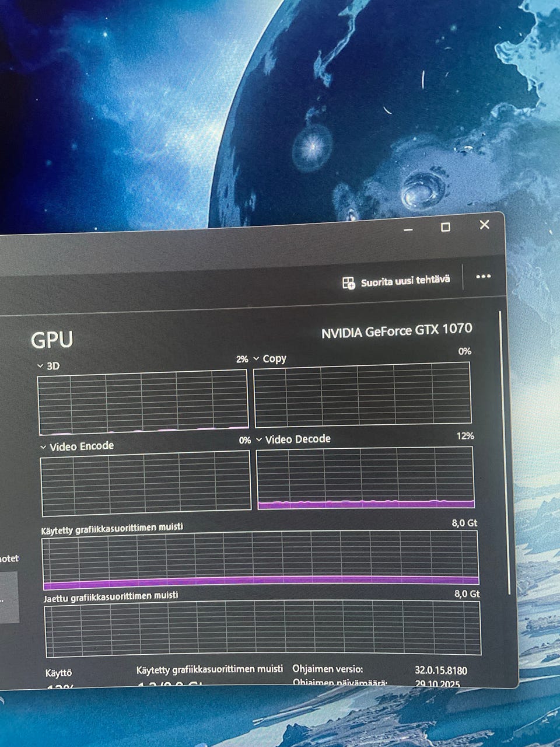Expand the Copy engine dropdown
This screenshot has width=560, height=747.
point(256,359)
